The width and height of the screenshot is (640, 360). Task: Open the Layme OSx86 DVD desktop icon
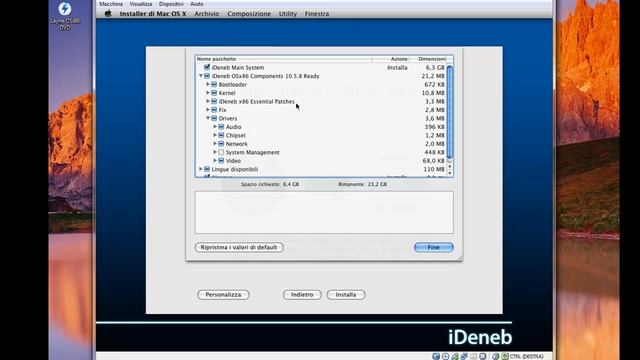pos(65,16)
